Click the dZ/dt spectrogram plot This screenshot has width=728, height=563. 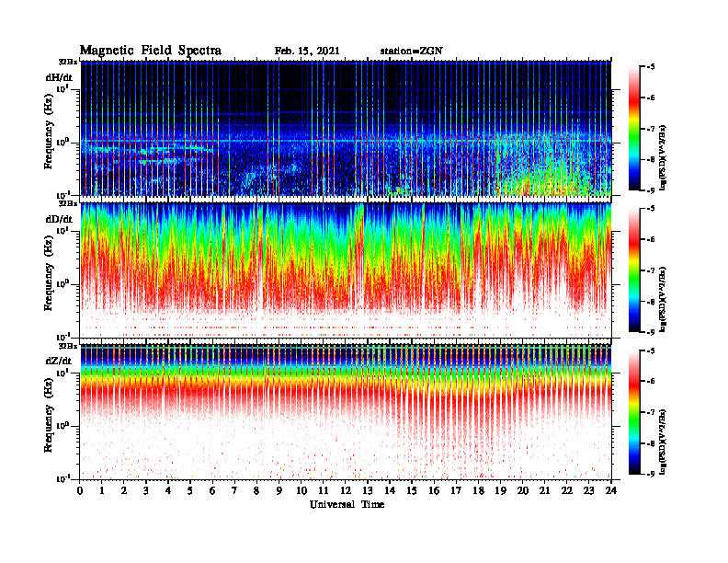(x=346, y=412)
